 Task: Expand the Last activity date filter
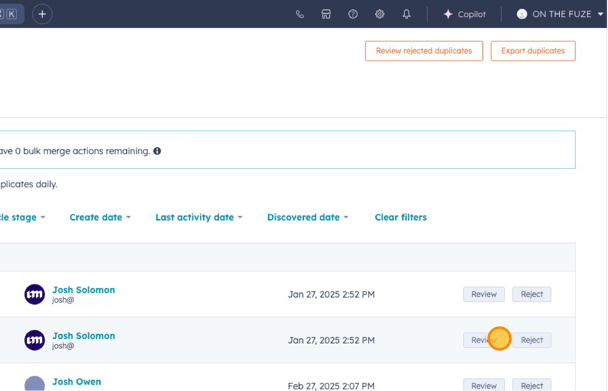pos(199,217)
